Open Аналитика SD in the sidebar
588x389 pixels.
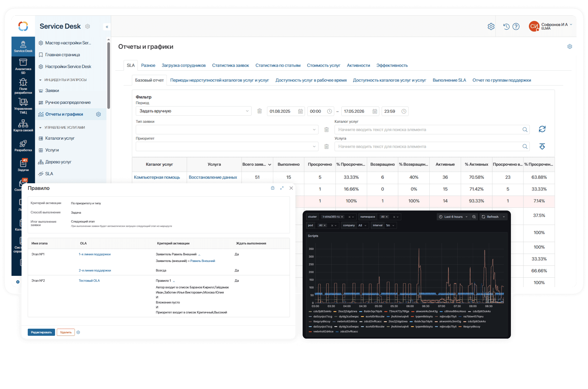(23, 66)
